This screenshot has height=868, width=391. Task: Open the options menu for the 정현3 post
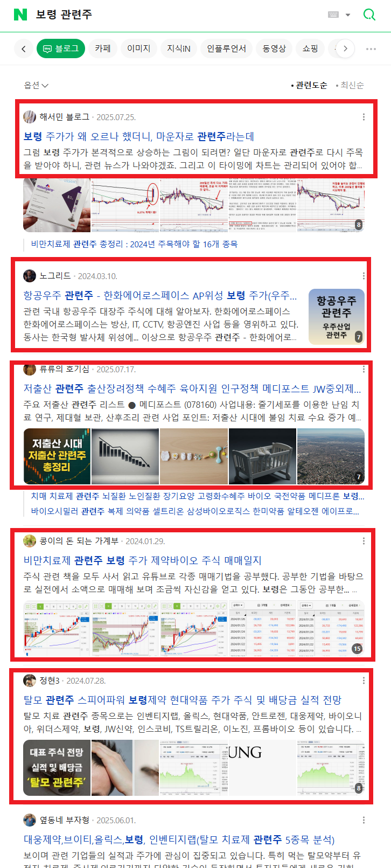pos(364,680)
